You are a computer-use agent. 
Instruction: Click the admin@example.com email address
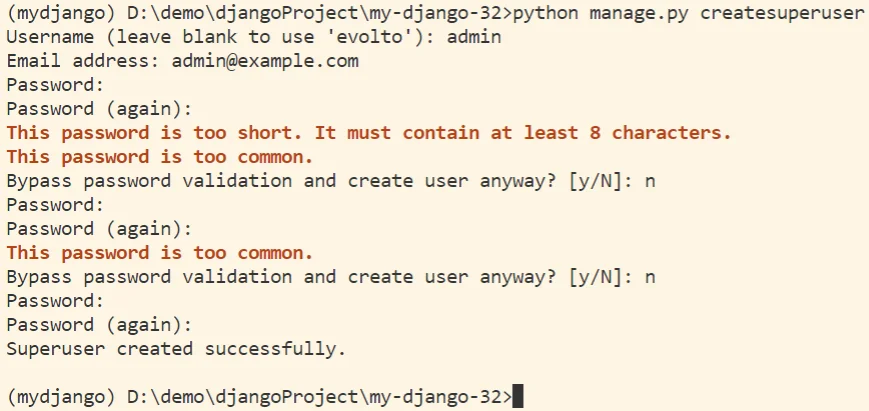click(265, 61)
